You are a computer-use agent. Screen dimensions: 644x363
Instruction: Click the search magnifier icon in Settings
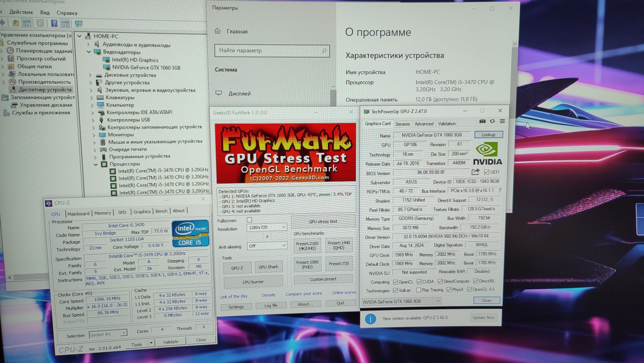324,51
